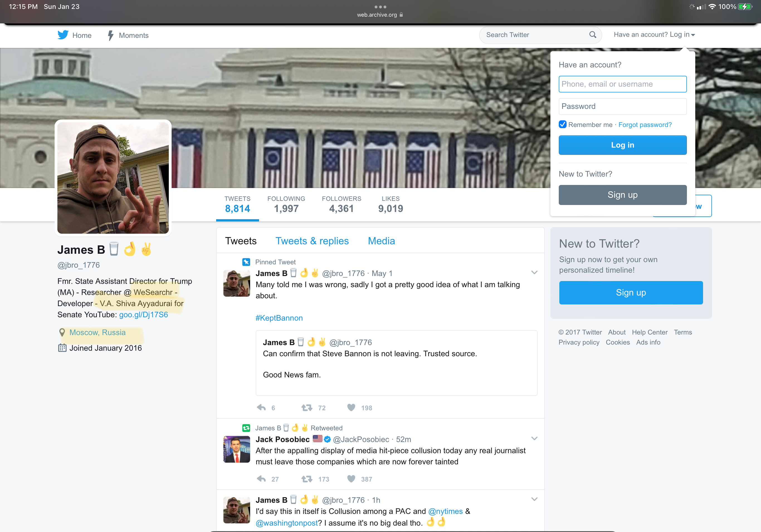Tap the battery status icon

[x=745, y=7]
